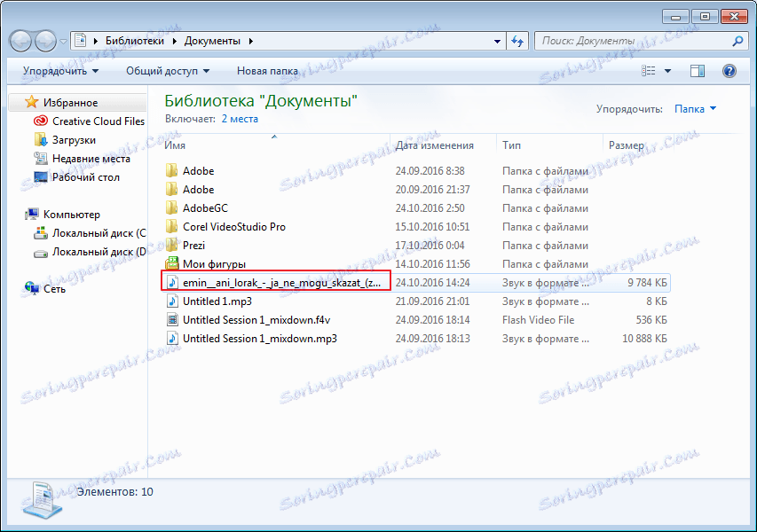Select Библиотеки in the address path
Screen dimensions: 757x532
coord(135,41)
